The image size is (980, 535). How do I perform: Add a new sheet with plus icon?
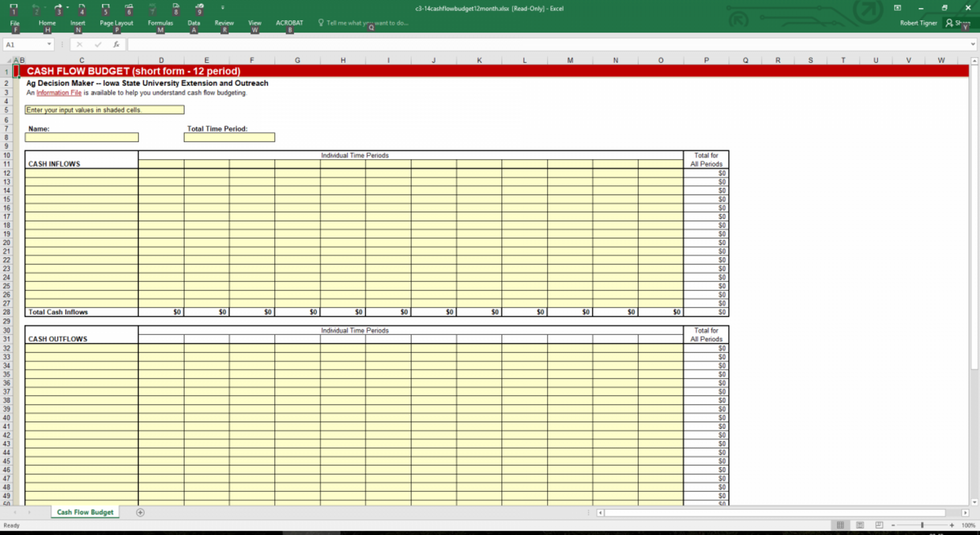pos(140,513)
